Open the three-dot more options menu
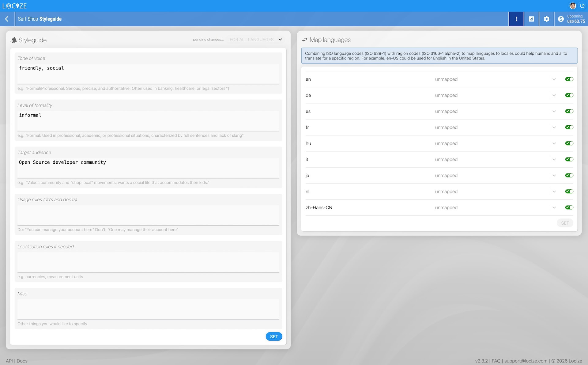 pos(516,19)
